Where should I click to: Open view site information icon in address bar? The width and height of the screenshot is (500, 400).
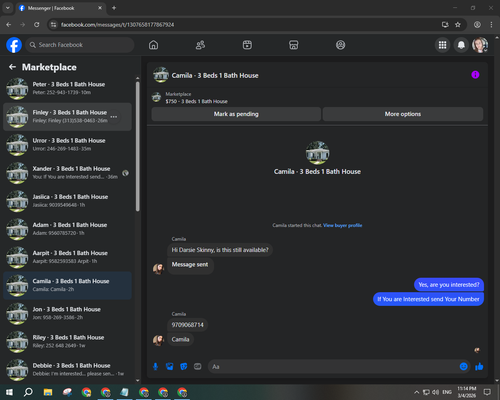53,25
